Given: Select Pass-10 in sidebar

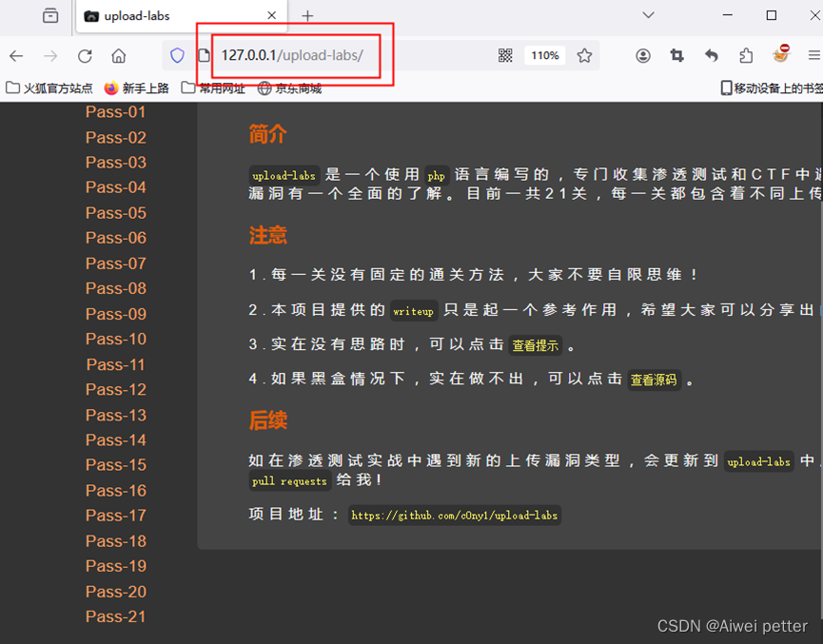Looking at the screenshot, I should click(115, 339).
